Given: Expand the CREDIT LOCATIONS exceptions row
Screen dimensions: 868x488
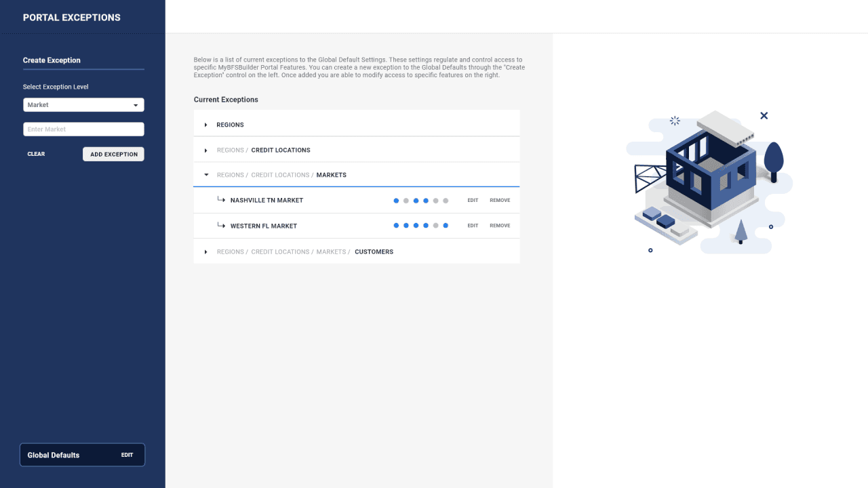Looking at the screenshot, I should pyautogui.click(x=357, y=150).
